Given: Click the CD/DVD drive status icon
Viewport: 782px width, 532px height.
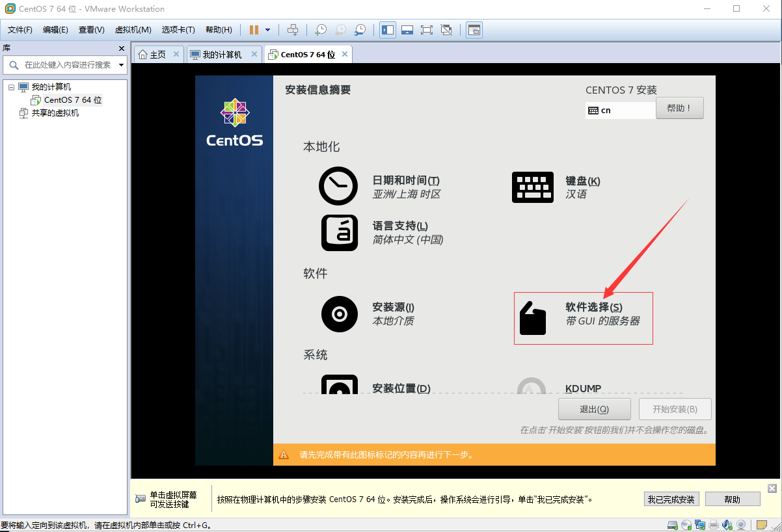Looking at the screenshot, I should [x=686, y=525].
